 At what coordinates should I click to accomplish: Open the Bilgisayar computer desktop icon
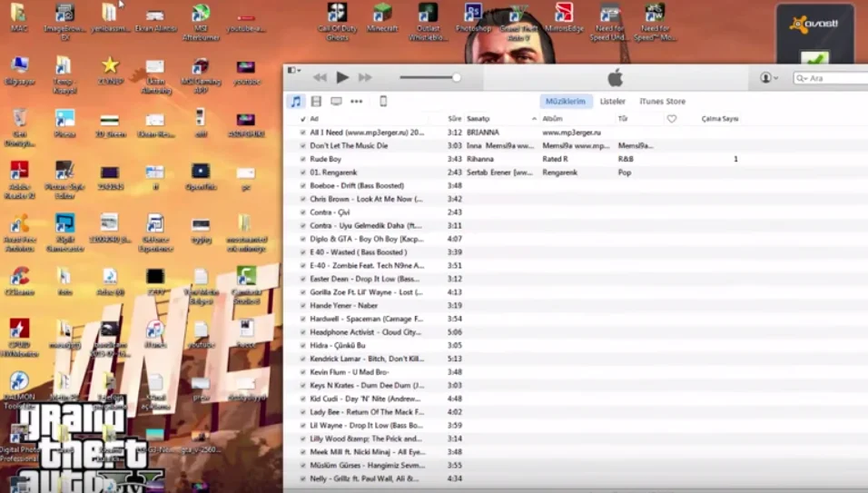19,70
